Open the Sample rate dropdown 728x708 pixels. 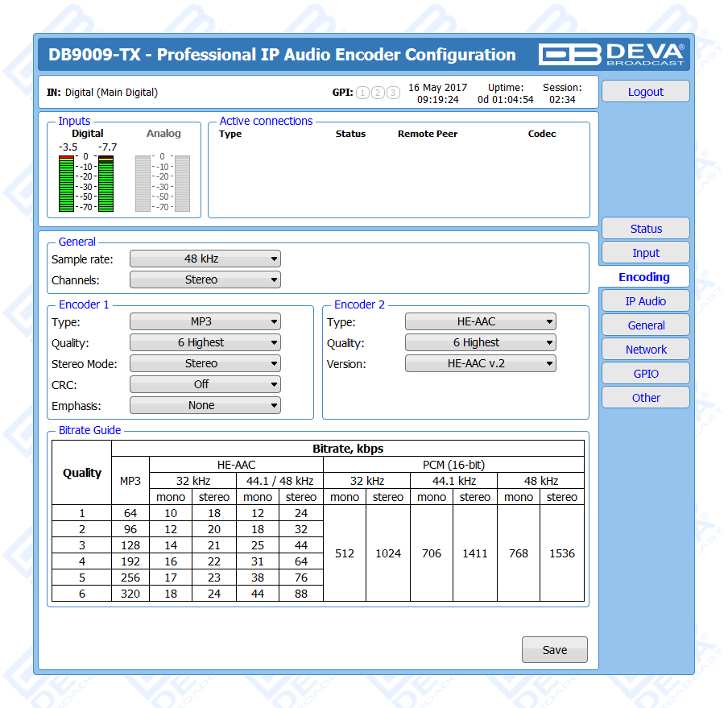pyautogui.click(x=205, y=259)
